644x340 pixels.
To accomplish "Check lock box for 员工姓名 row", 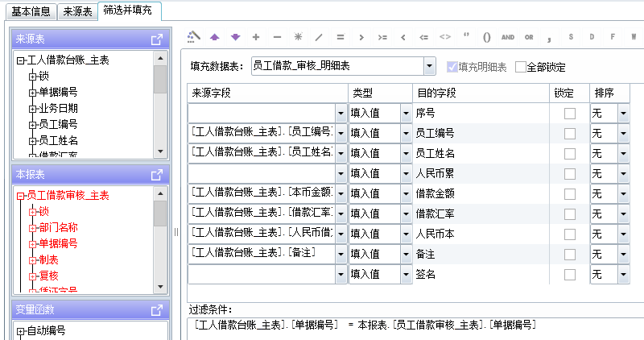I will 570,153.
